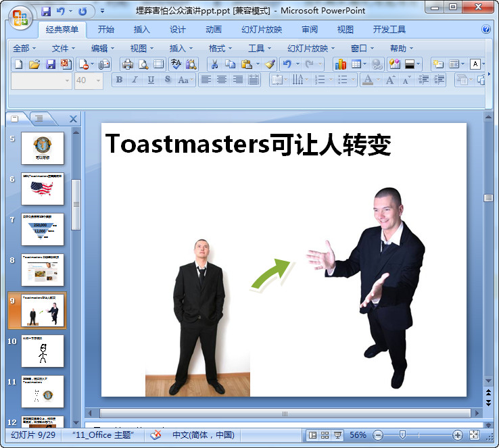
Task: Switch to Normal view in status bar
Action: pyautogui.click(x=312, y=435)
